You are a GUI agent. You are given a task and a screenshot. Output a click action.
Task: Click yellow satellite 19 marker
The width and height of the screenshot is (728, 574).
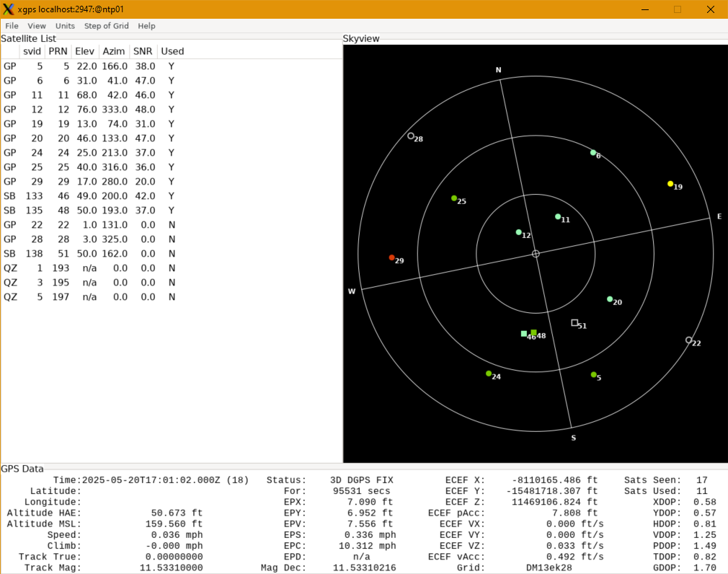670,184
